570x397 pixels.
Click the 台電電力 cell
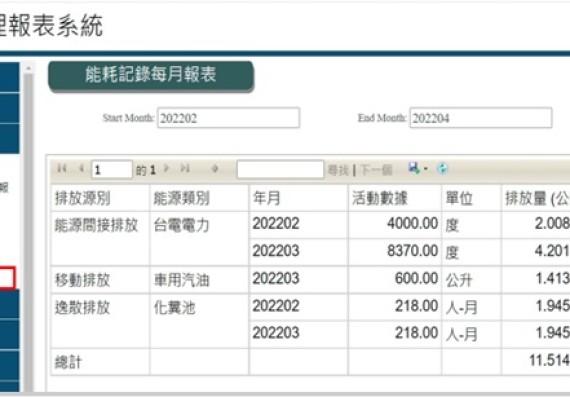[199, 239]
